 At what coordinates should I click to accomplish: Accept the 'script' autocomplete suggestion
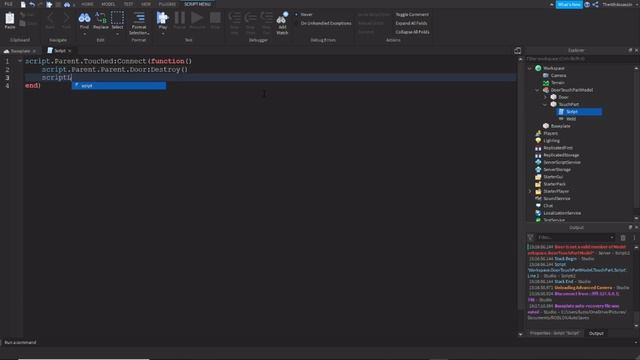[x=119, y=86]
